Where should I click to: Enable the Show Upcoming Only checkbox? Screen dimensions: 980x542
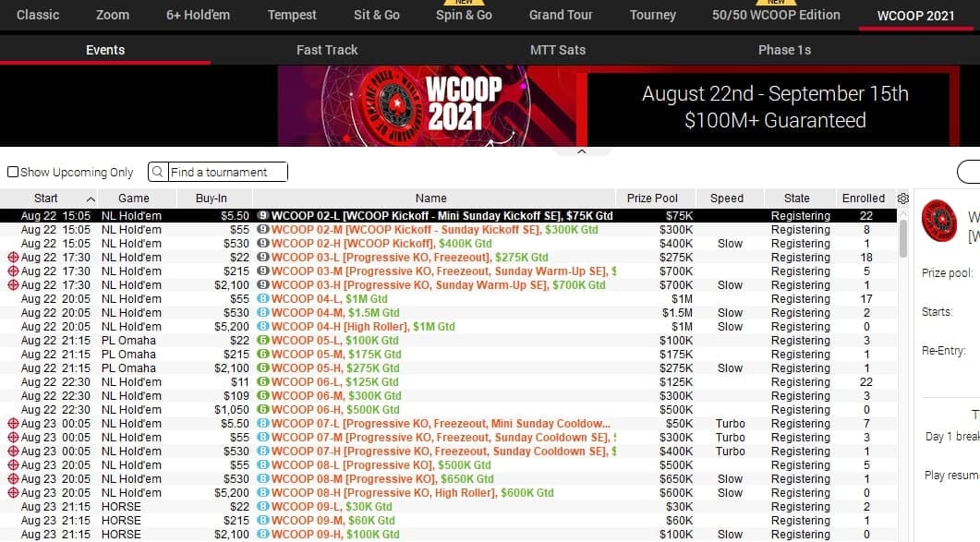point(13,172)
